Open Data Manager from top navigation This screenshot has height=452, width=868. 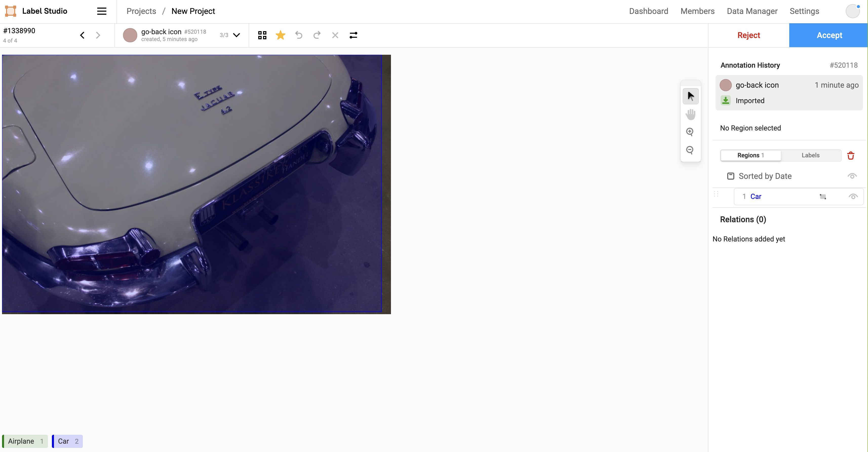pos(752,11)
